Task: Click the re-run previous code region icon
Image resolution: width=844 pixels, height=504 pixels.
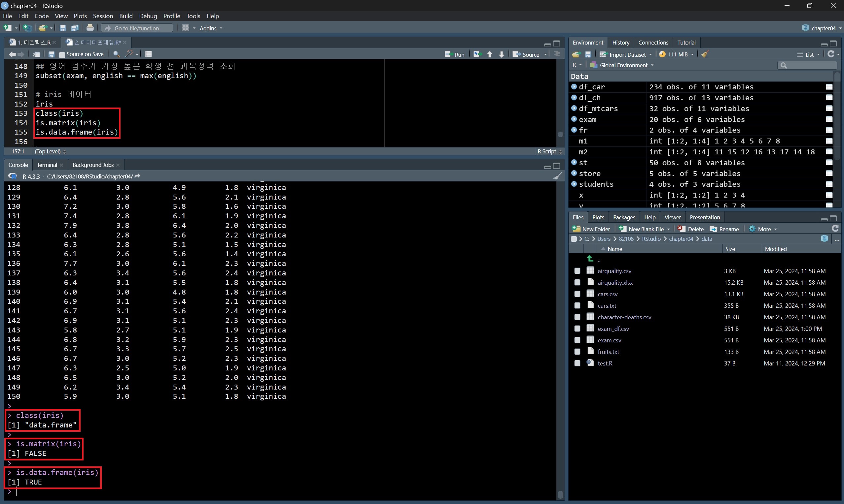Action: point(477,54)
